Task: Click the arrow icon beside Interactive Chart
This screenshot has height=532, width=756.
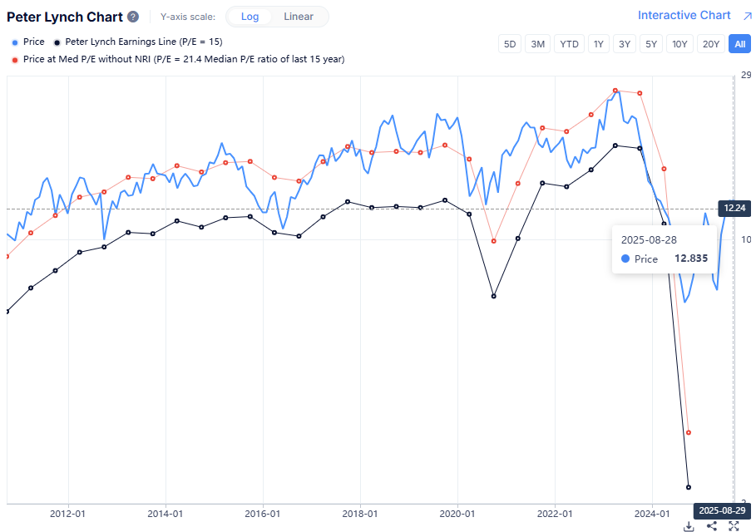Action: (x=747, y=16)
